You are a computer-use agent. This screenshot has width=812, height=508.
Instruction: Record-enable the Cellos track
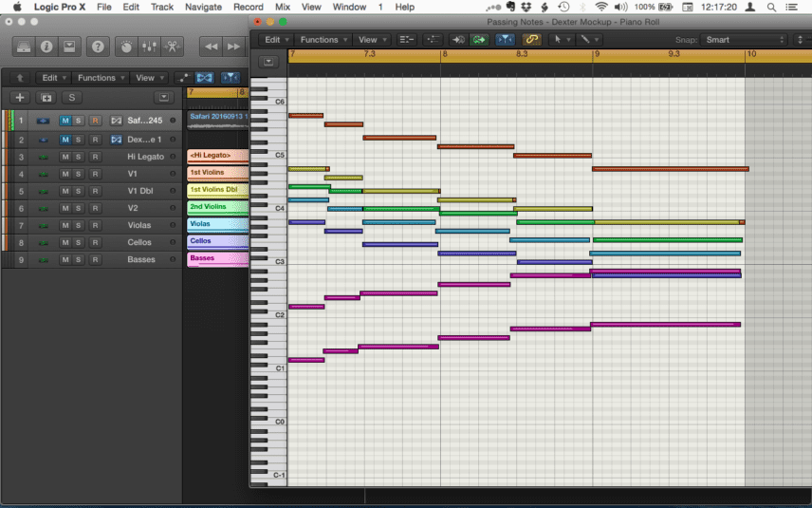click(95, 242)
